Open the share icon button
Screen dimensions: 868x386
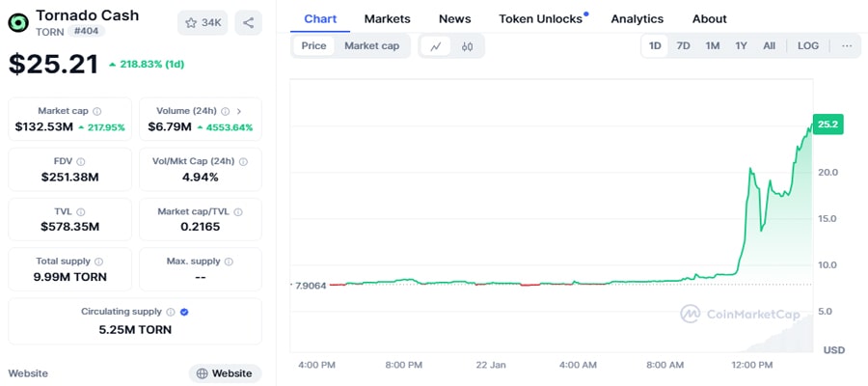point(249,23)
